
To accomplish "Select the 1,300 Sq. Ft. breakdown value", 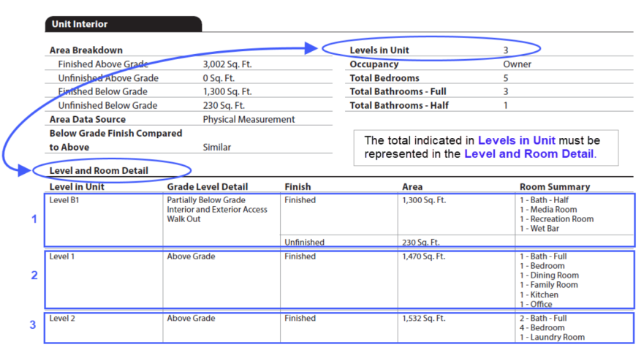I will [x=227, y=91].
